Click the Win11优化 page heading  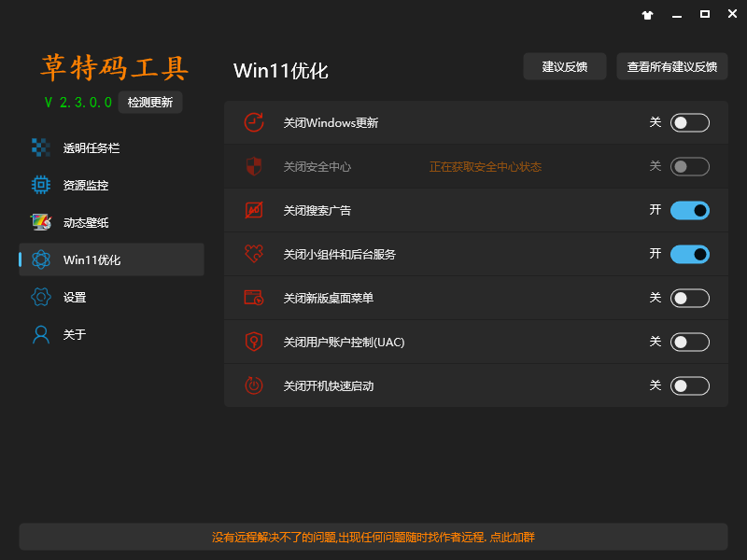point(281,71)
